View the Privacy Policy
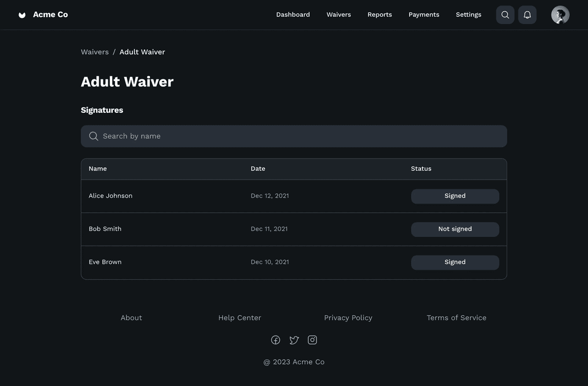 point(348,317)
